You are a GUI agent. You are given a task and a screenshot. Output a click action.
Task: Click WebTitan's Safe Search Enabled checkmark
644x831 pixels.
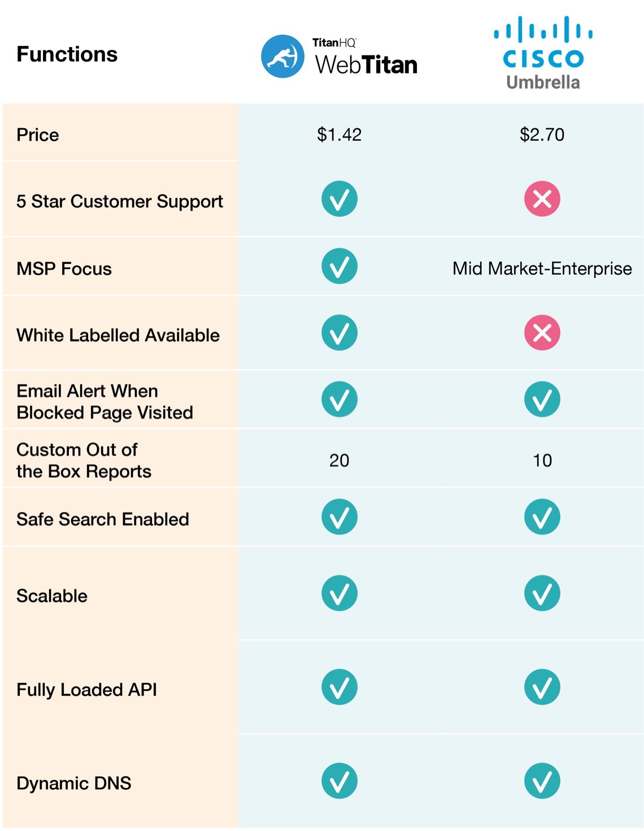pyautogui.click(x=340, y=517)
